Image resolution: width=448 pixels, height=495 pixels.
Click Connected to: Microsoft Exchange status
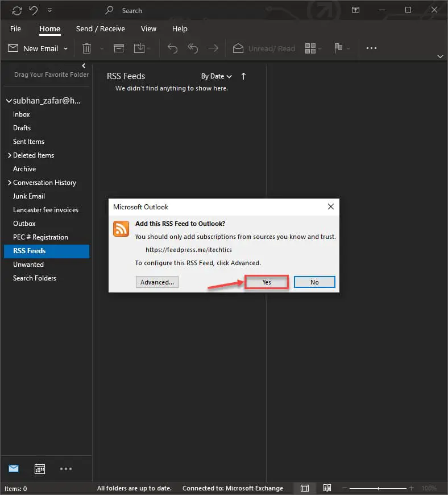[233, 488]
